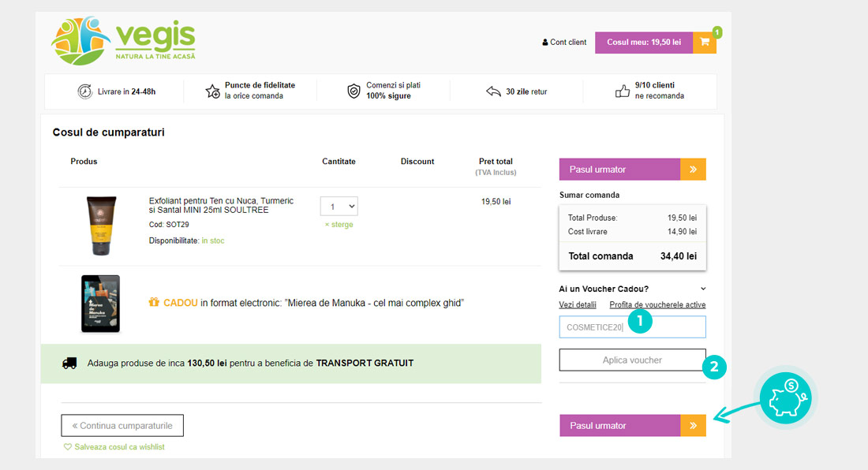Click the Total Produse 19,50 lei value
This screenshot has height=470, width=868.
tap(682, 218)
